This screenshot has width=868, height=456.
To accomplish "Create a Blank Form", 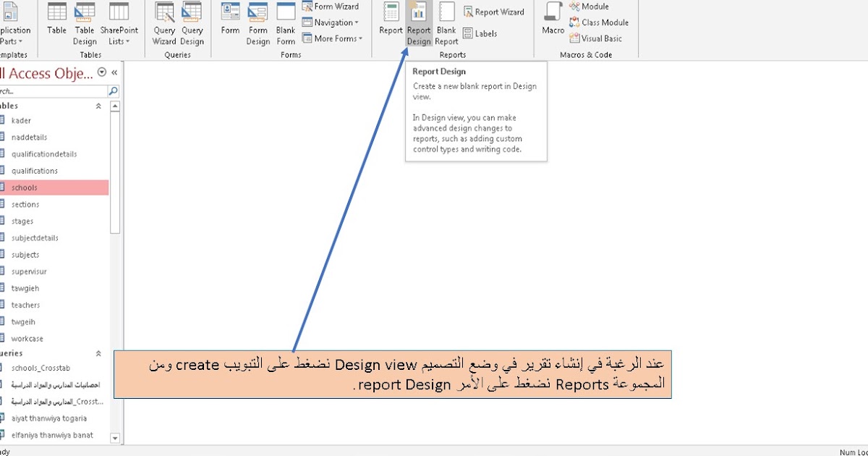I will click(286, 23).
